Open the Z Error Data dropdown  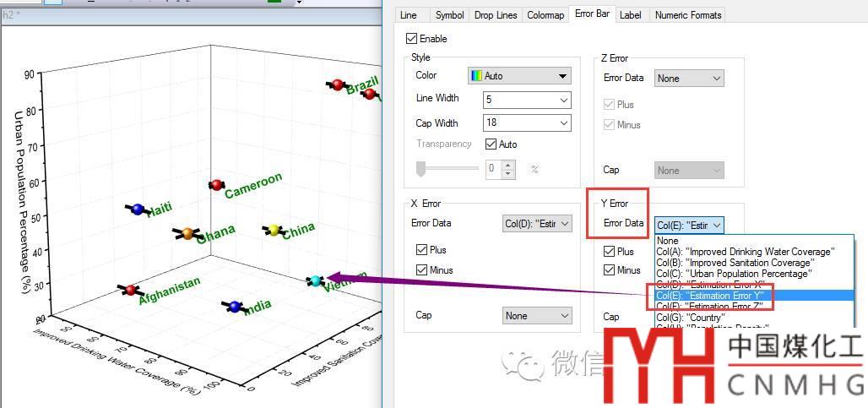coord(689,79)
